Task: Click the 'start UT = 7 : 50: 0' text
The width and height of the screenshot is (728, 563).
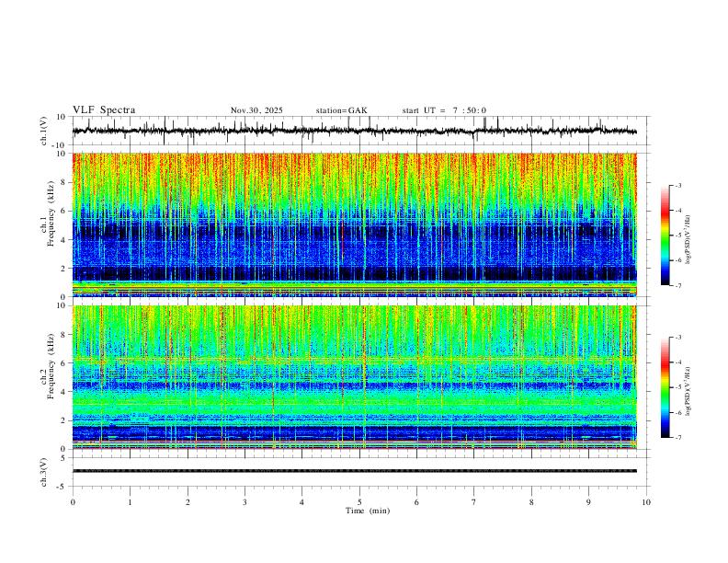Action: tap(444, 110)
